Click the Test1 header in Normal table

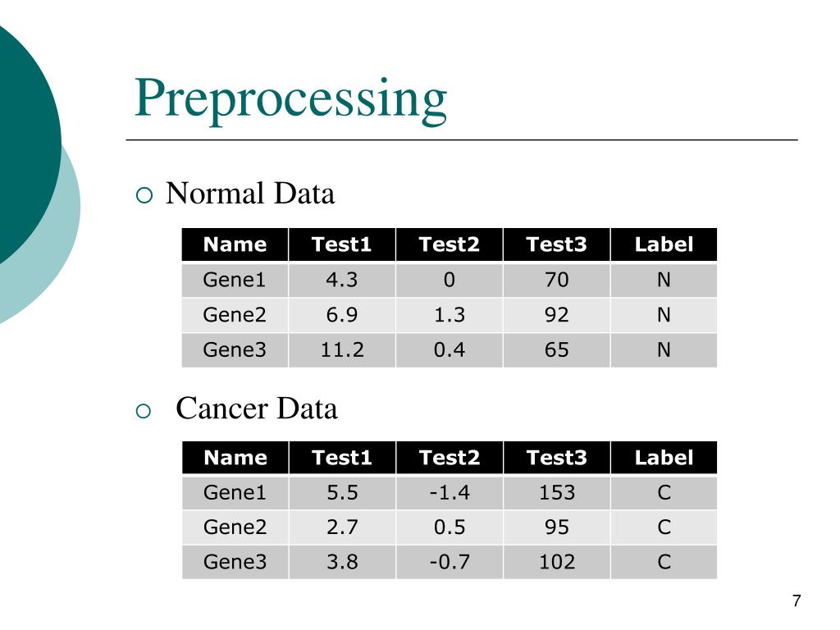click(342, 244)
